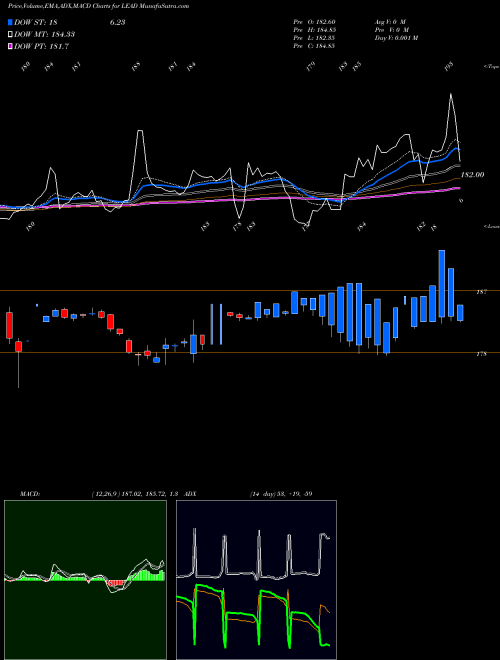The image size is (500, 660).
Task: Select the 'DOW ST: 18' legend label
Action: click(x=36, y=22)
